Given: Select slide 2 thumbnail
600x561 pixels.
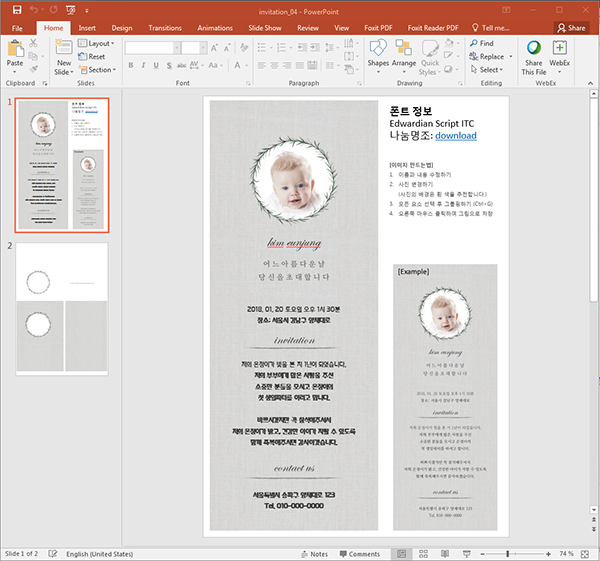Looking at the screenshot, I should coord(62,309).
